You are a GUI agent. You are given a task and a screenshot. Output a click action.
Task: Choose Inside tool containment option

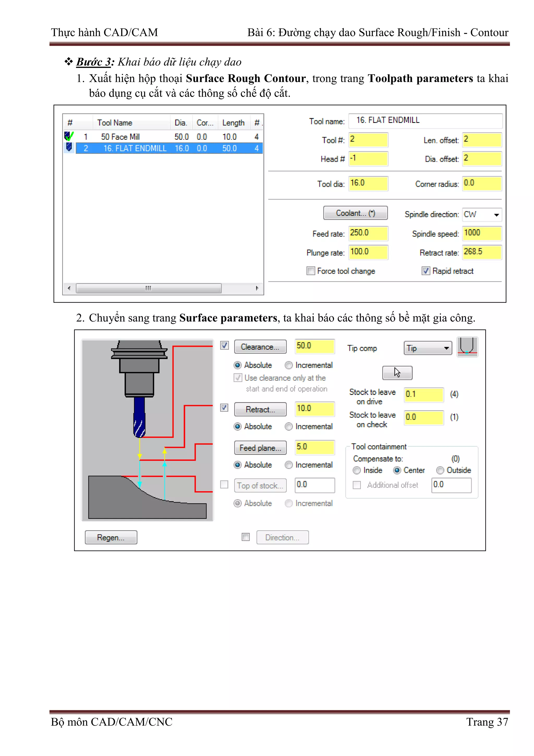pos(357,471)
